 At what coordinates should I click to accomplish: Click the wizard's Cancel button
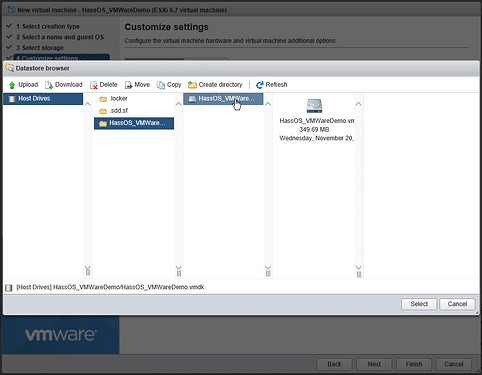point(454,364)
